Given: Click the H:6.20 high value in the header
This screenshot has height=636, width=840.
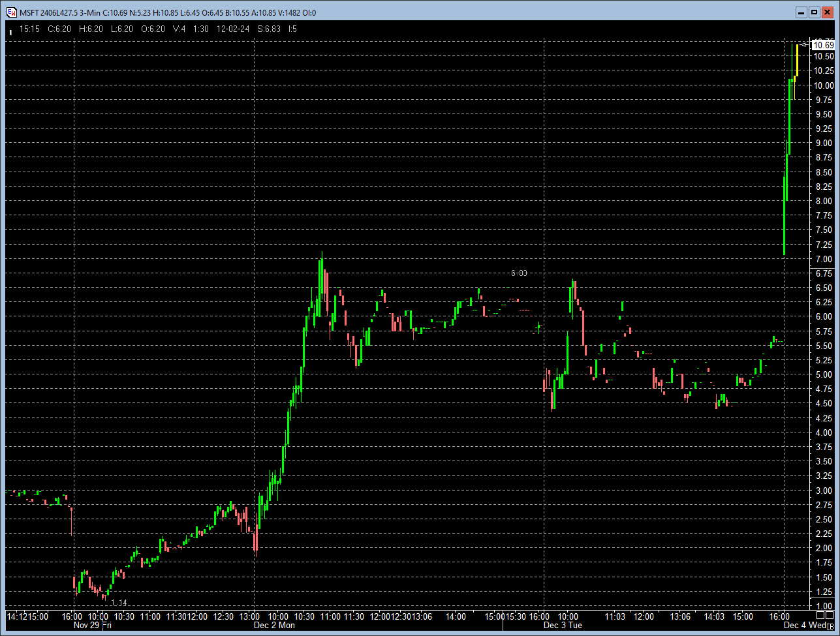Looking at the screenshot, I should 91,29.
